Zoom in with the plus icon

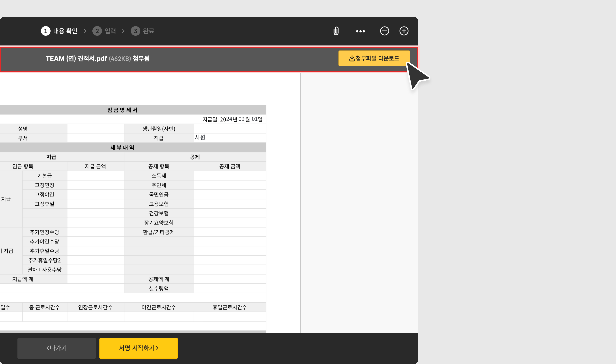click(404, 31)
